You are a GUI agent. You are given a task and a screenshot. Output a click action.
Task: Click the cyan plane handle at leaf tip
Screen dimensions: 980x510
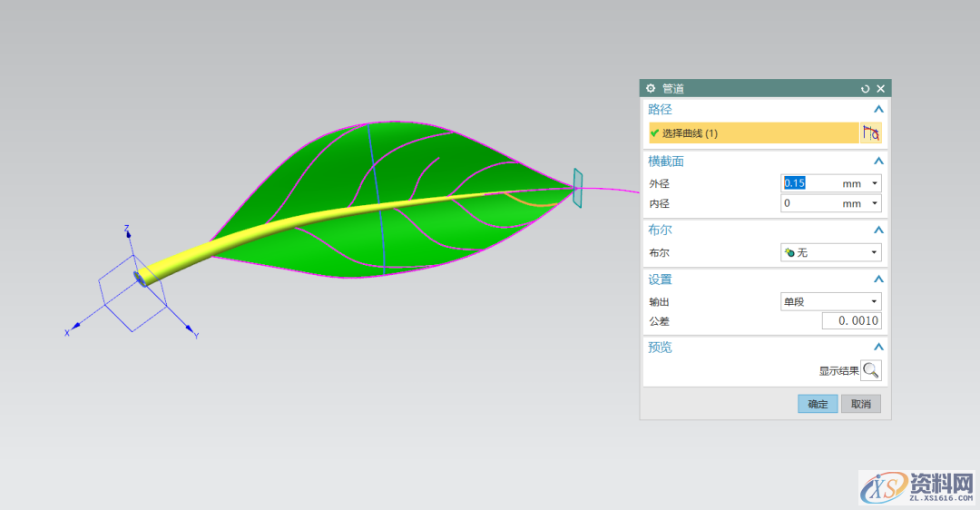click(577, 187)
